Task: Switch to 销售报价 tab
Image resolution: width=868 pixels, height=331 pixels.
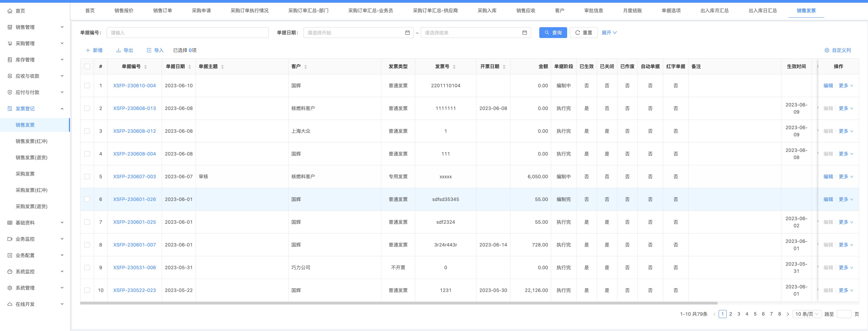Action: click(x=124, y=10)
